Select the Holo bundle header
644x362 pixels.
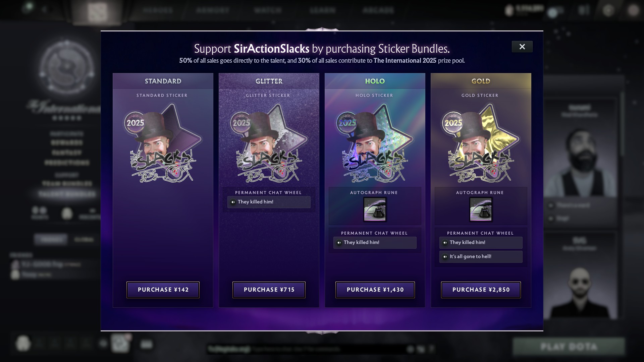375,81
